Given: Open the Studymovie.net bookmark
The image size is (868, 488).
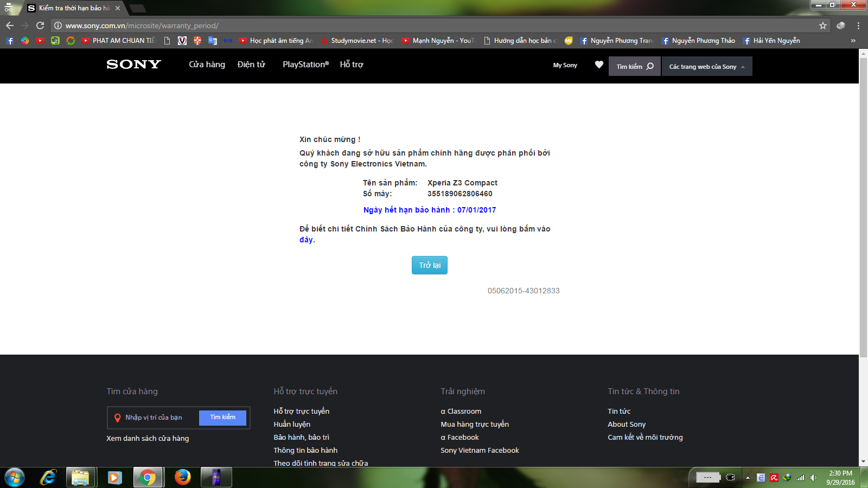Looking at the screenshot, I should tap(357, 41).
